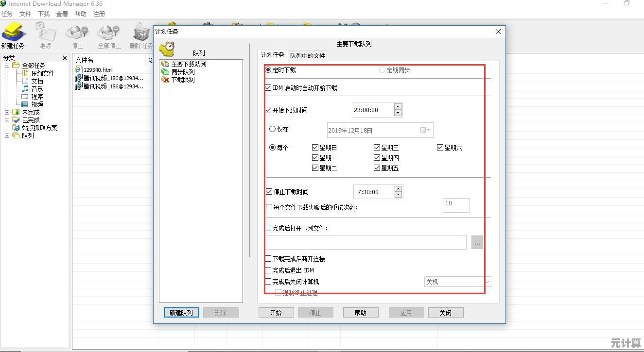Select the 同步队列 queue item

182,72
